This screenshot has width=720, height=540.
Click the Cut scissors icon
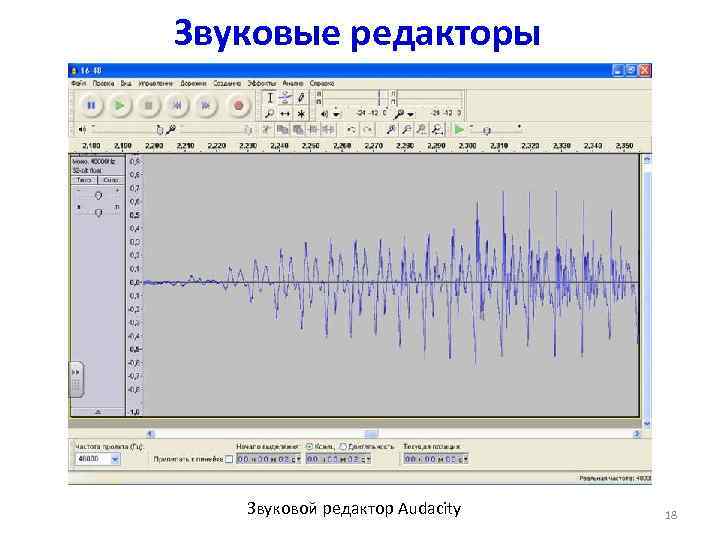tap(266, 130)
